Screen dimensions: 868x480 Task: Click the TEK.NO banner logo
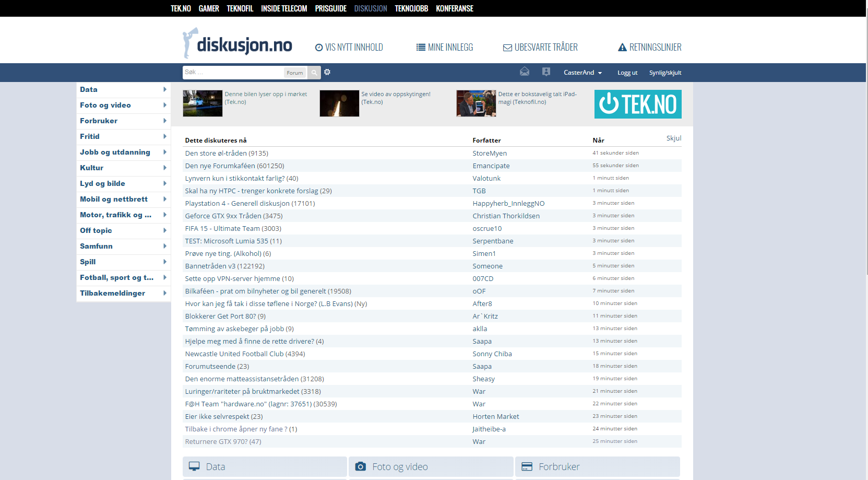click(638, 104)
